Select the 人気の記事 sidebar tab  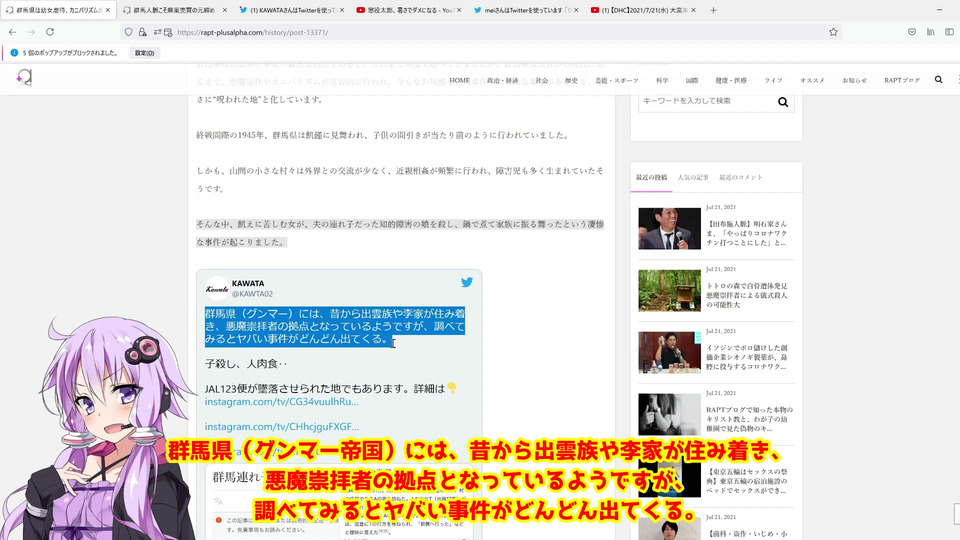coord(693,177)
